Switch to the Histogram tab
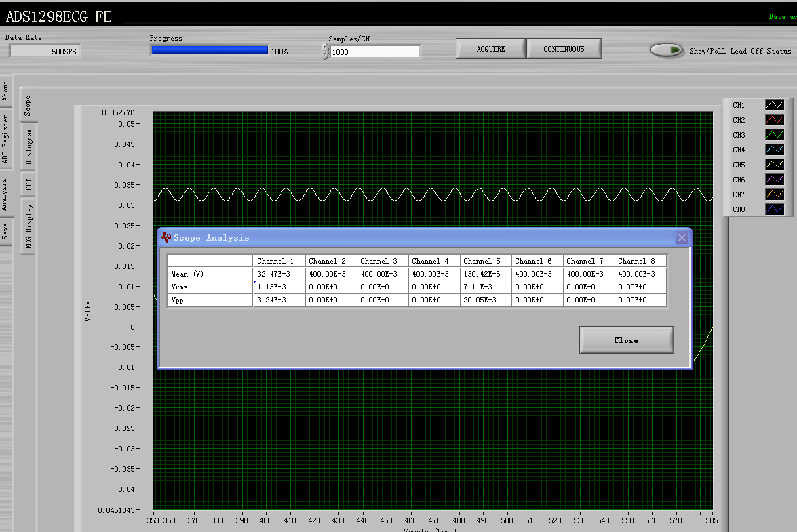The image size is (797, 532). 28,146
